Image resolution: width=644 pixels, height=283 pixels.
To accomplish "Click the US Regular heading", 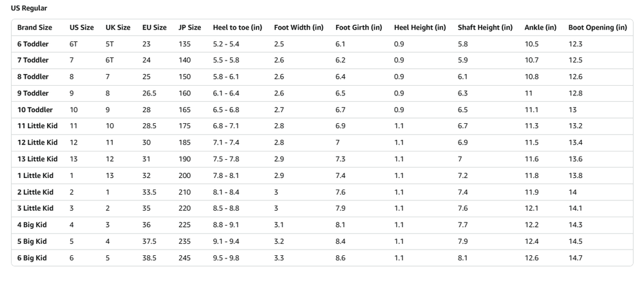I will pos(29,8).
